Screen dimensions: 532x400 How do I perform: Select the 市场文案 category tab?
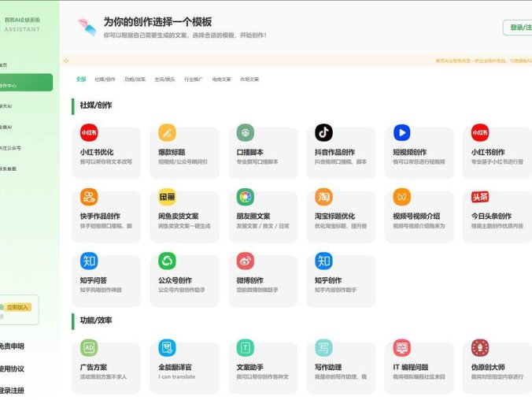pyautogui.click(x=249, y=79)
